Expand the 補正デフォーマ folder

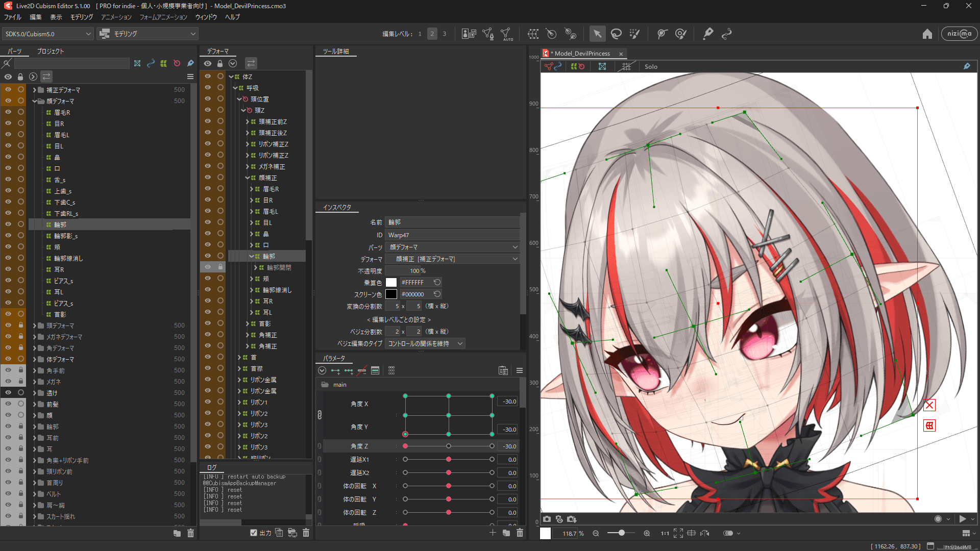coord(35,90)
